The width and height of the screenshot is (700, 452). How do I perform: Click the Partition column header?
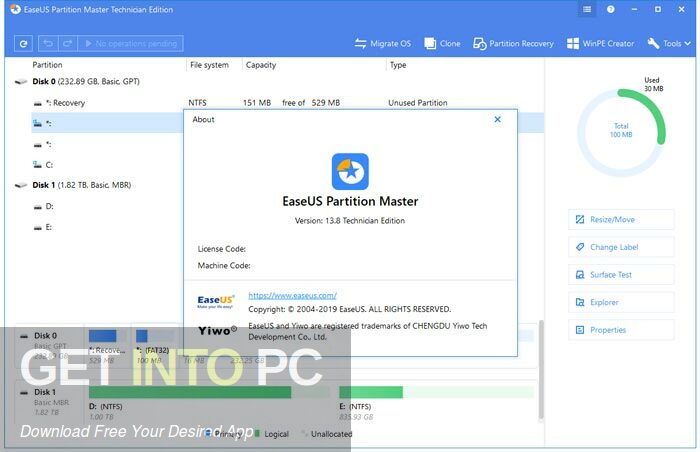click(x=47, y=65)
